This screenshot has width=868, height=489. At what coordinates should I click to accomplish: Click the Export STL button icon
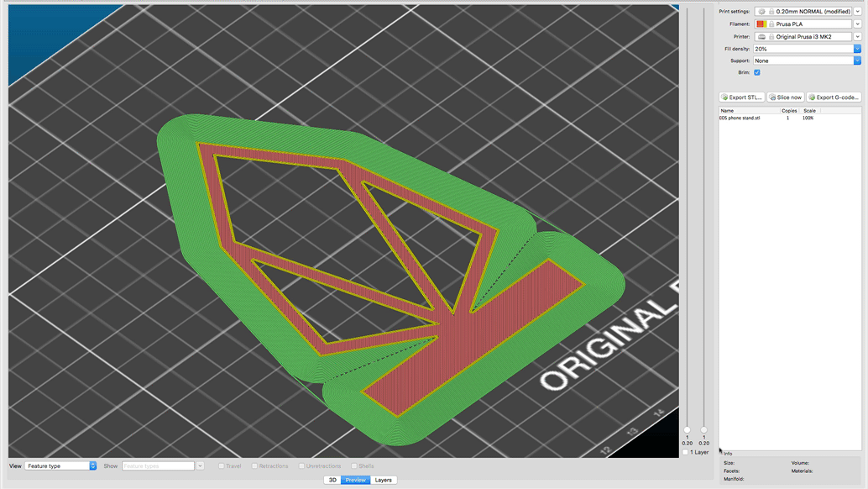pyautogui.click(x=724, y=97)
